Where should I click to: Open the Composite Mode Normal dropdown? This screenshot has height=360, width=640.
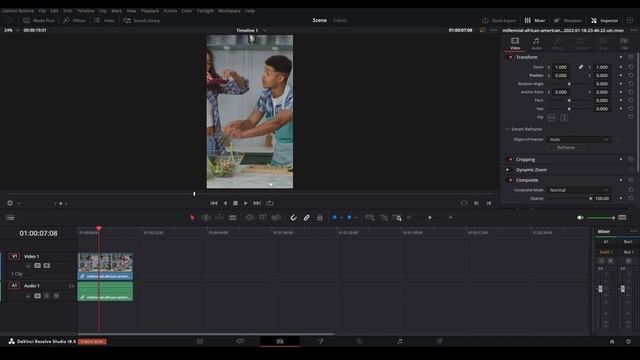578,190
